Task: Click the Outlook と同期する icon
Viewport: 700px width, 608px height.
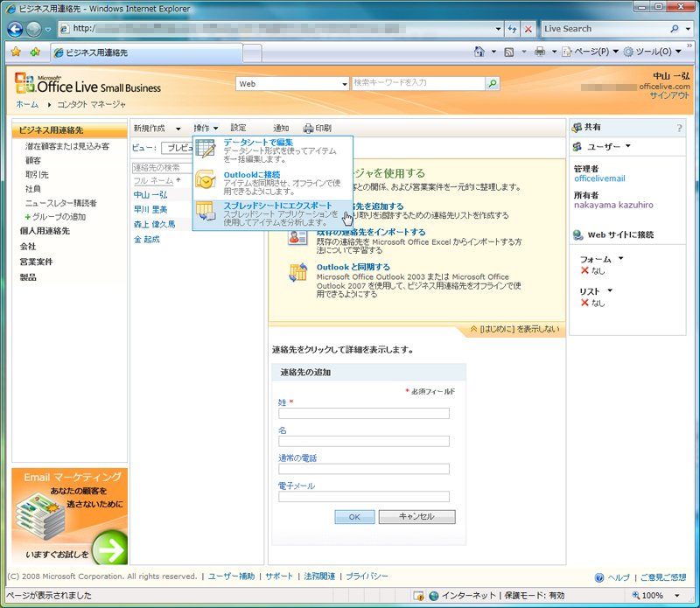Action: [x=297, y=272]
